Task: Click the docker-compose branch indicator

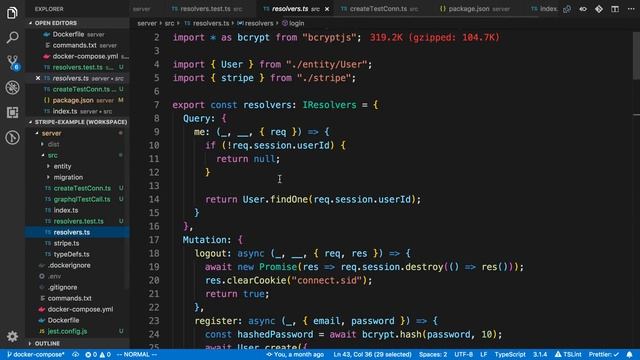Action: coord(36,354)
